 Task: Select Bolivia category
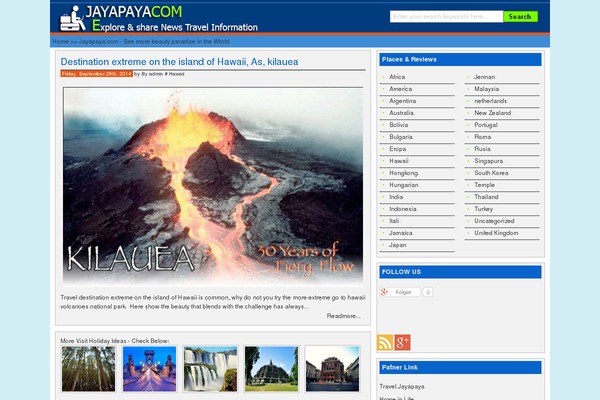pyautogui.click(x=398, y=125)
